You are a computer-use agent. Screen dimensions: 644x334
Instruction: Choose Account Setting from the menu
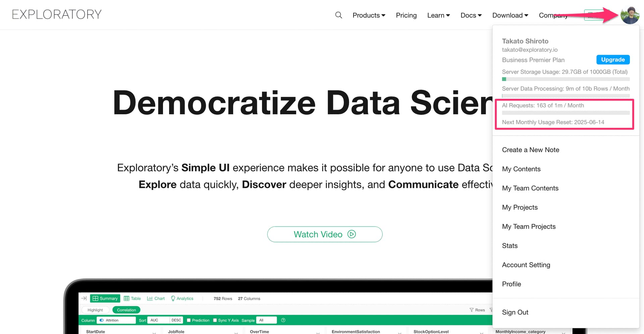tap(526, 265)
